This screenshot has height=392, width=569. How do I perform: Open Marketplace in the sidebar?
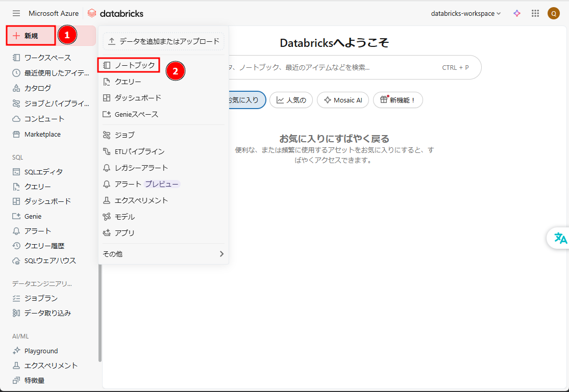coord(42,135)
